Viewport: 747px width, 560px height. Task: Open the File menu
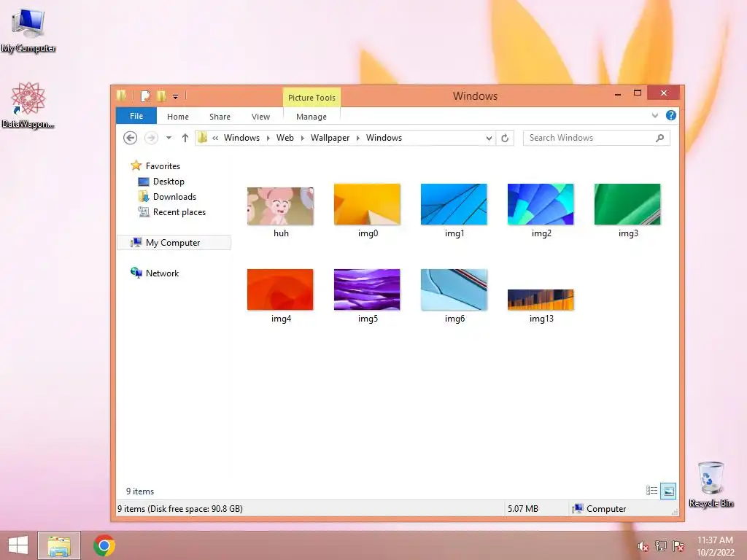pyautogui.click(x=136, y=116)
